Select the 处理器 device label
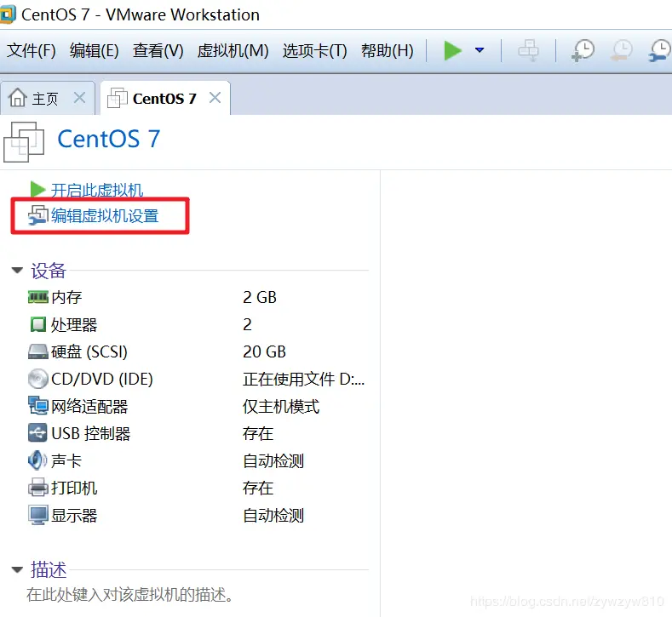 coord(74,325)
